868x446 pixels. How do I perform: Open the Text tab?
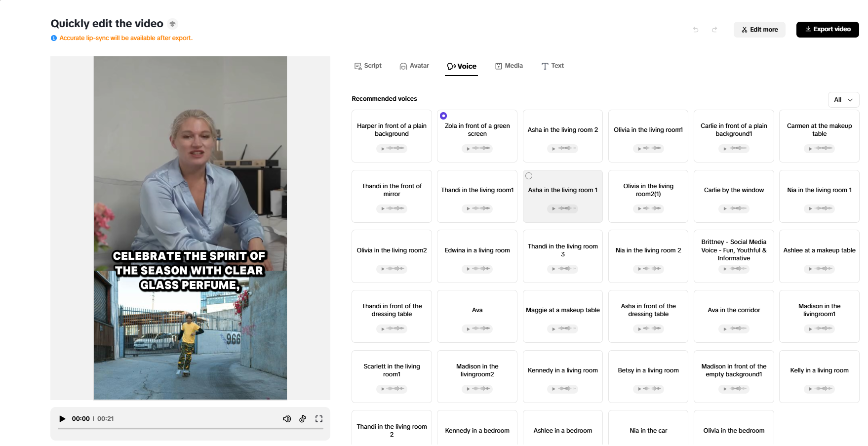pyautogui.click(x=552, y=65)
